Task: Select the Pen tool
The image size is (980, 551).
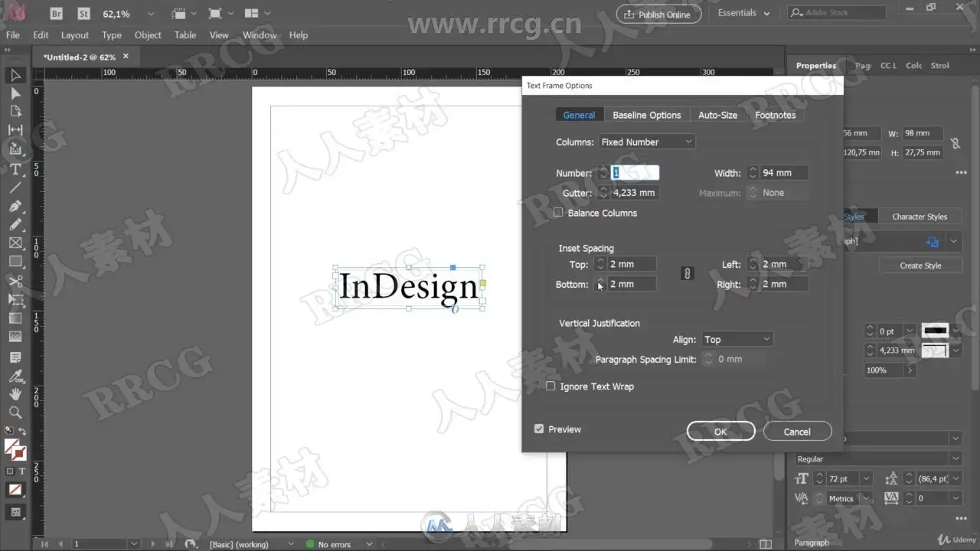Action: pos(15,206)
